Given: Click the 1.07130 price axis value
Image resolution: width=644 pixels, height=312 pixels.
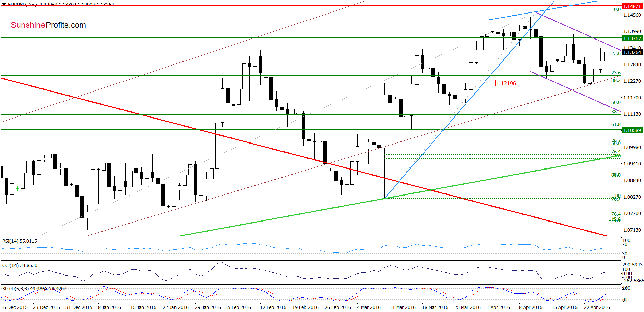Looking at the screenshot, I should 632,230.
